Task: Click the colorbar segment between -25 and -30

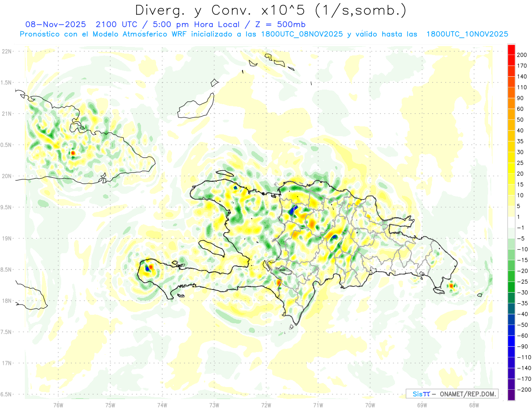Action: [512, 287]
